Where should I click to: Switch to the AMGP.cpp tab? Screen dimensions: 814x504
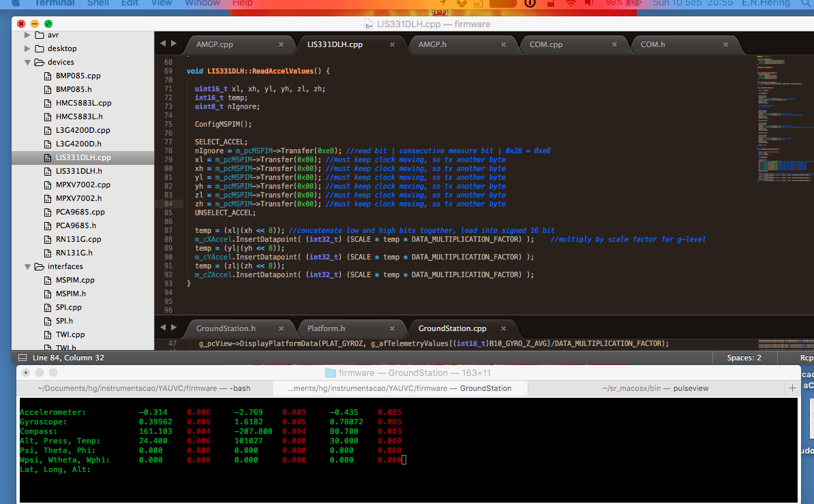(x=214, y=44)
